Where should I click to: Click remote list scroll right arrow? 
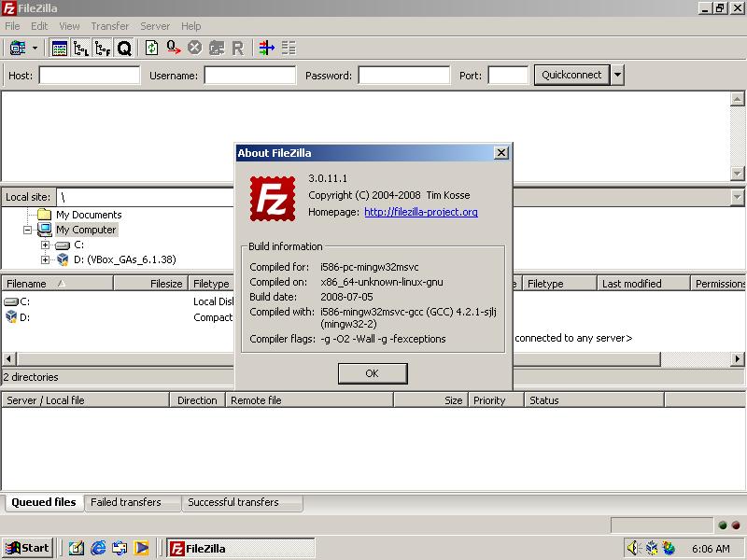click(738, 358)
